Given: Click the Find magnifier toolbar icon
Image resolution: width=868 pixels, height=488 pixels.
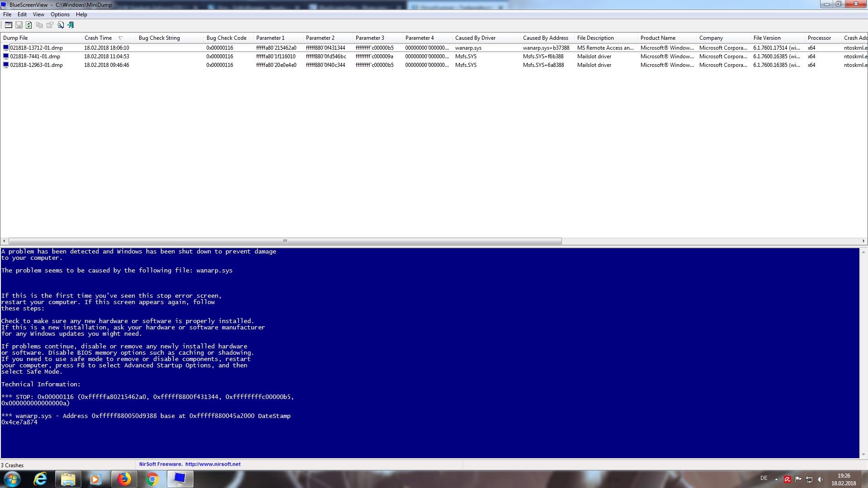Looking at the screenshot, I should click(x=61, y=25).
